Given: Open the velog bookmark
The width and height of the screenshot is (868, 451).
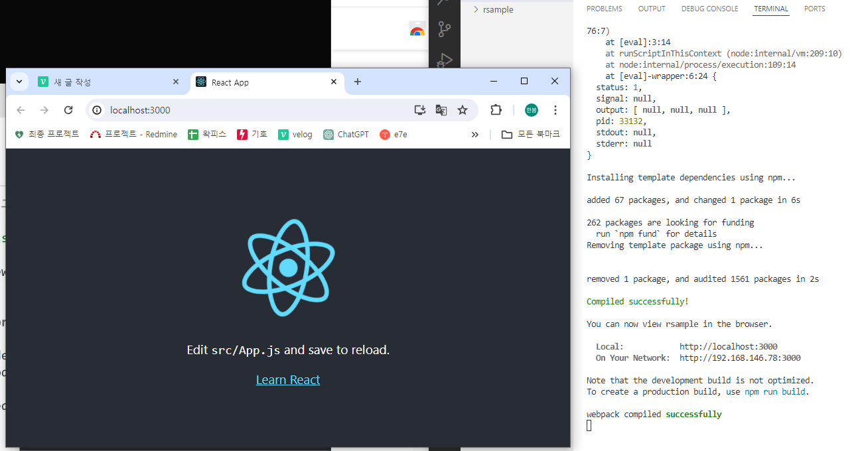Looking at the screenshot, I should click(295, 134).
